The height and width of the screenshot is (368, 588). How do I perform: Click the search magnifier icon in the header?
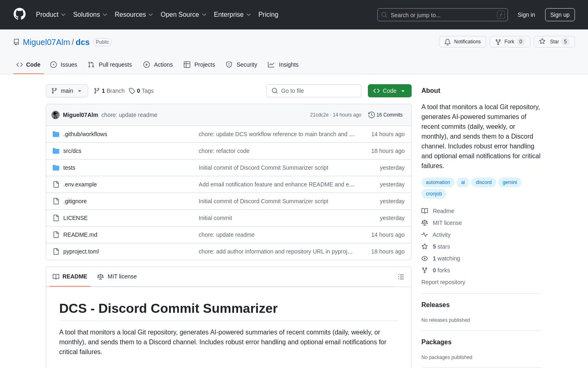[x=384, y=15]
